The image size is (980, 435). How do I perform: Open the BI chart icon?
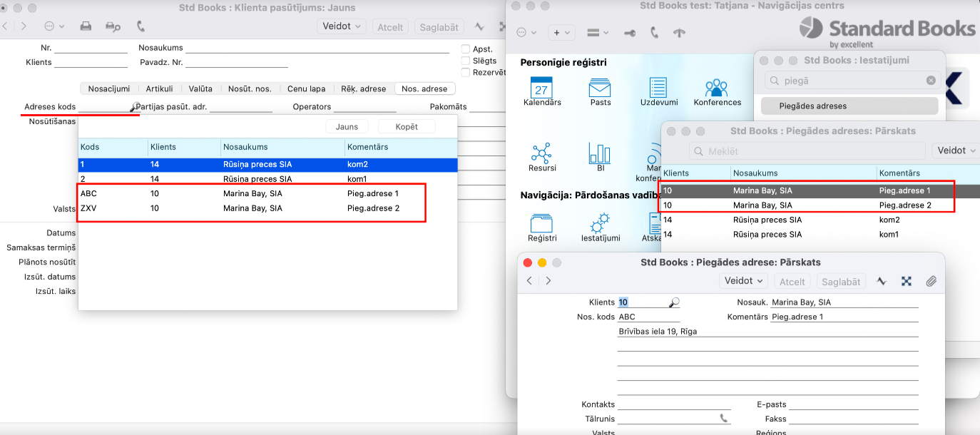[x=599, y=153]
